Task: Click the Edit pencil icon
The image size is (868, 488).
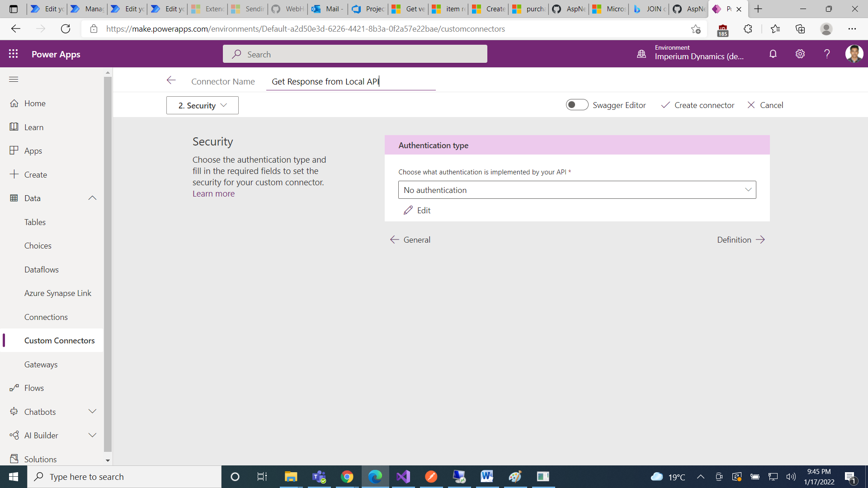Action: click(408, 210)
